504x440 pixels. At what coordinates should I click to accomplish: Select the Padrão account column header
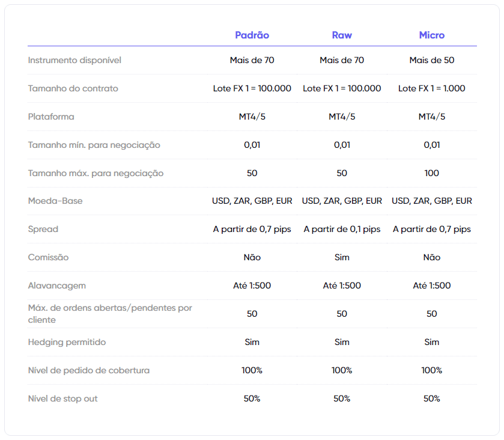point(252,35)
